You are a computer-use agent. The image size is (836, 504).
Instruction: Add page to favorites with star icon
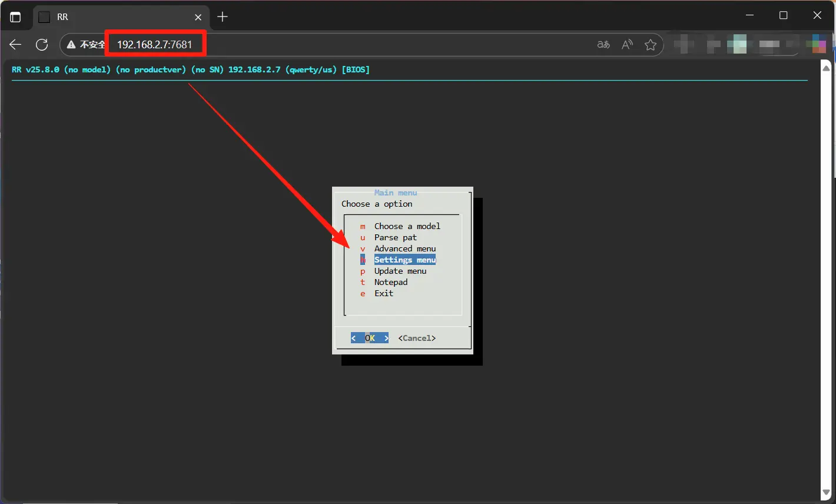point(651,45)
